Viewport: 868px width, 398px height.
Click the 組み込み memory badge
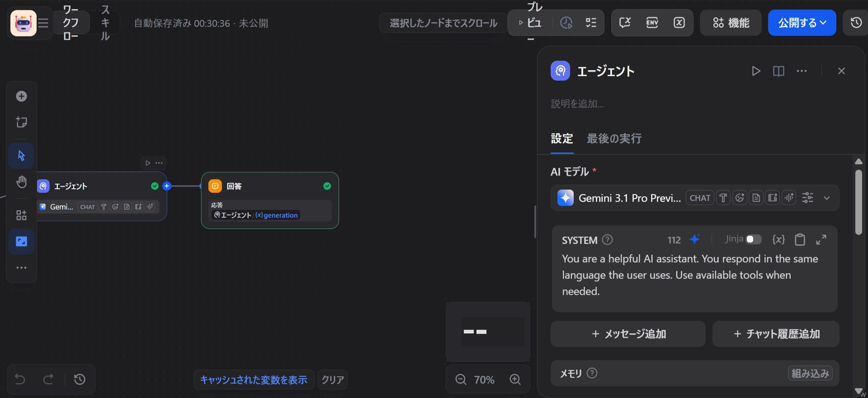point(810,373)
